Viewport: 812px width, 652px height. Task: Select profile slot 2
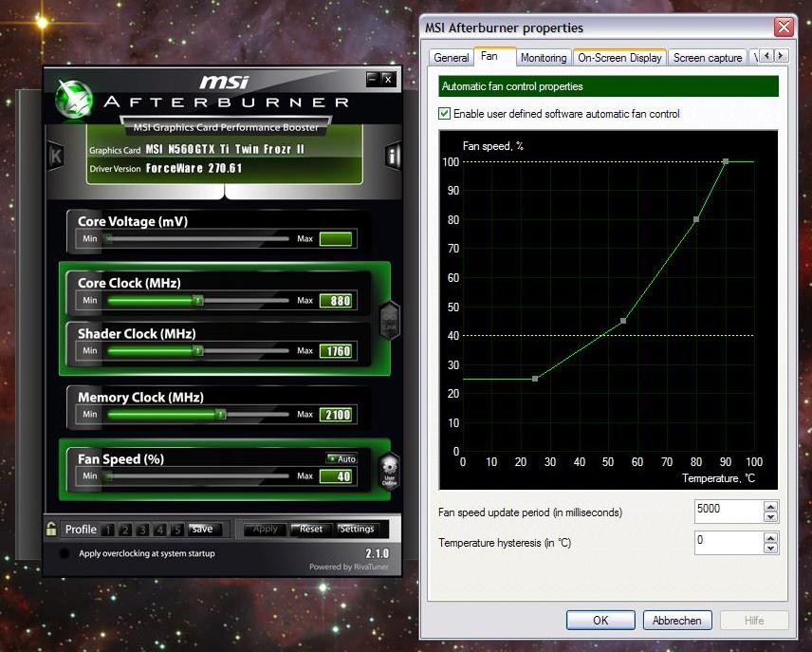coord(125,530)
